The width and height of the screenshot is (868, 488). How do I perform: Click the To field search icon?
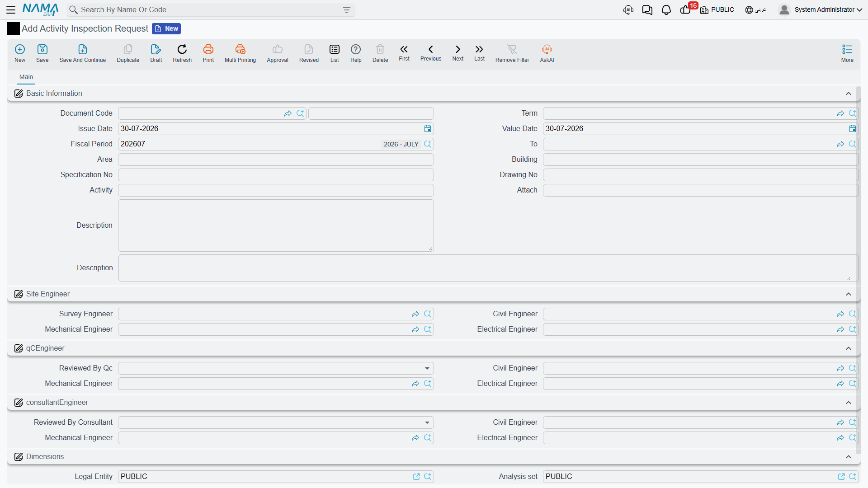(853, 144)
